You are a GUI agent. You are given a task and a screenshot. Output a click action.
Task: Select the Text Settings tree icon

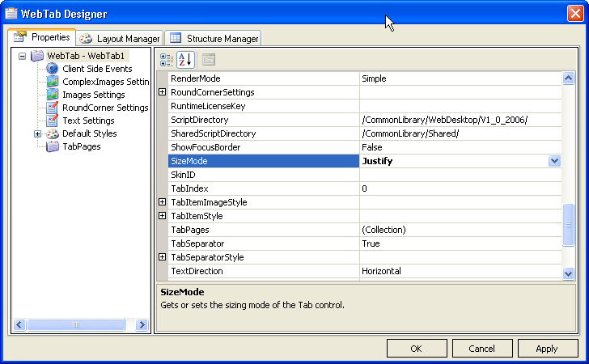pyautogui.click(x=53, y=121)
